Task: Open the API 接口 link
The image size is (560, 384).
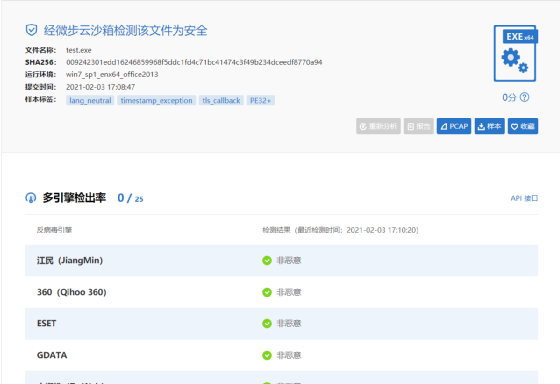Action: click(524, 198)
